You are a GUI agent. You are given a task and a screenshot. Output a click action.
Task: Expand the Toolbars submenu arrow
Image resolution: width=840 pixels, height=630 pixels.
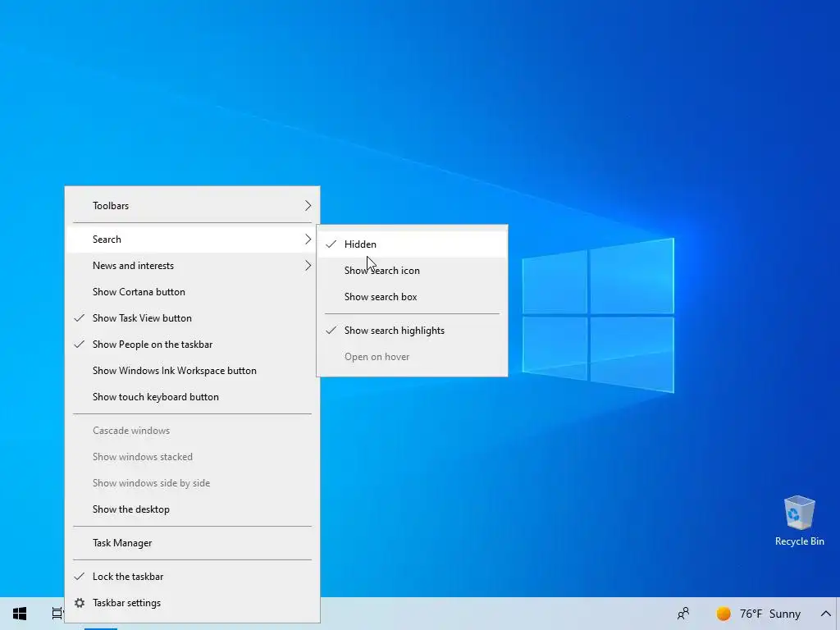pyautogui.click(x=308, y=206)
